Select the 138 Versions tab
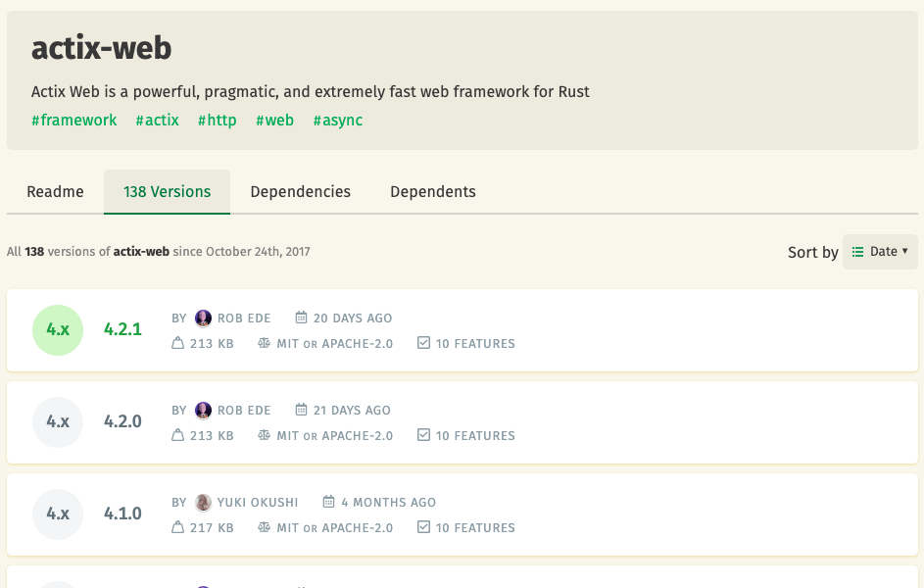Screen dimensions: 924x588 167,191
